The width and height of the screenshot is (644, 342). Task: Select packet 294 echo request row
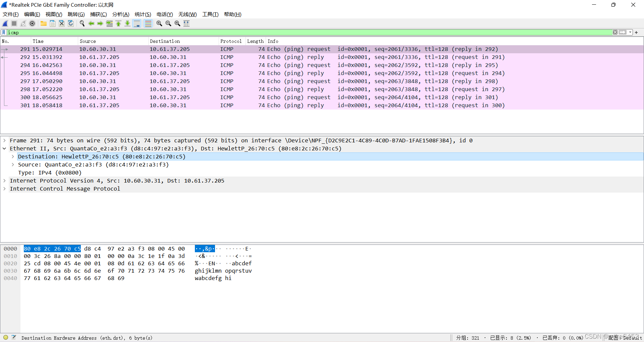(322, 65)
